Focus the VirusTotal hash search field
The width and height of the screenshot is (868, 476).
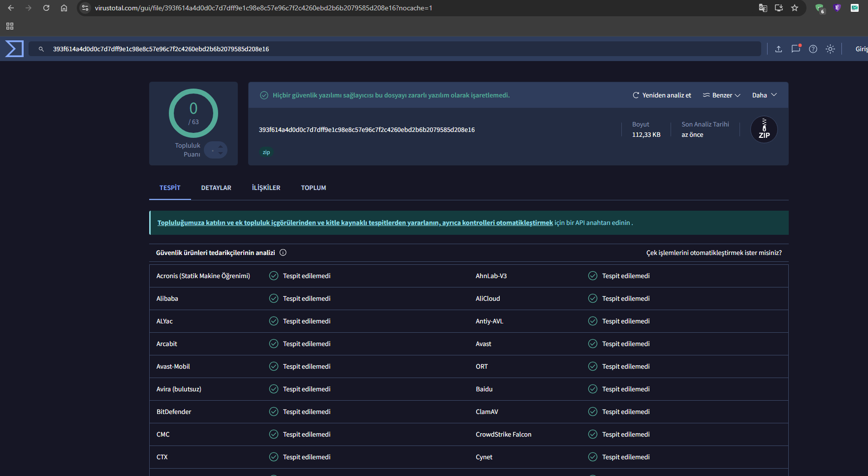coord(394,49)
